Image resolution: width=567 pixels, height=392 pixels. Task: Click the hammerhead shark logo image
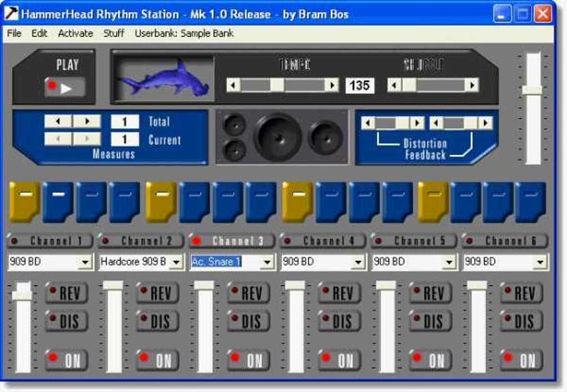point(164,77)
